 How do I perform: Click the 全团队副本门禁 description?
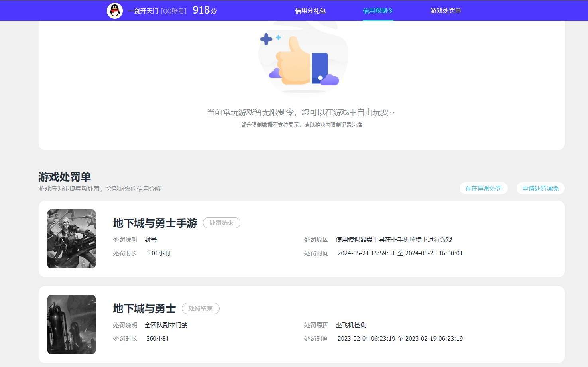tap(166, 325)
